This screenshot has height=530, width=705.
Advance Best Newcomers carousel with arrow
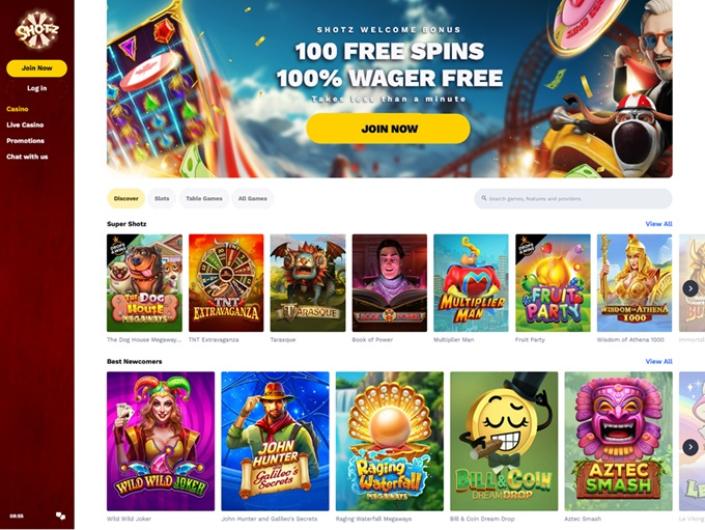click(690, 447)
